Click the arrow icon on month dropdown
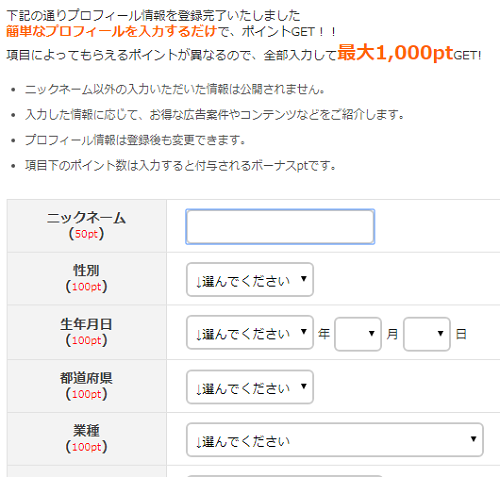The width and height of the screenshot is (500, 477). tap(371, 333)
